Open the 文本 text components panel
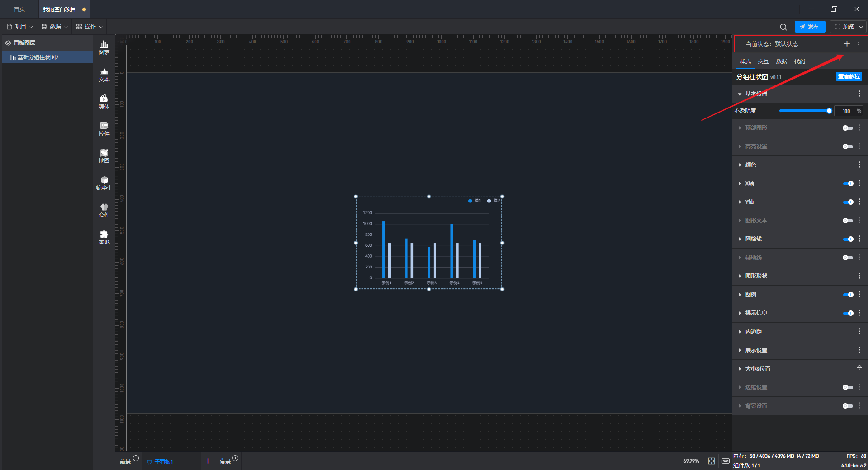The height and width of the screenshot is (470, 868). [104, 75]
